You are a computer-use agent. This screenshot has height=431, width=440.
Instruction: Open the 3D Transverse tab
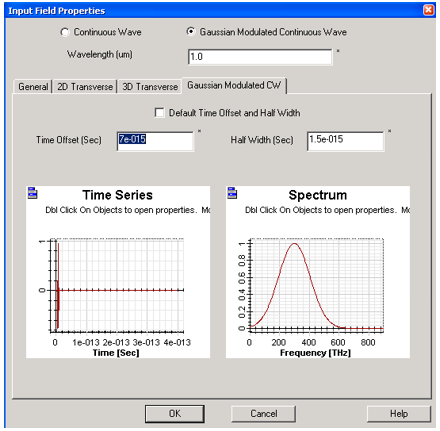tap(150, 87)
